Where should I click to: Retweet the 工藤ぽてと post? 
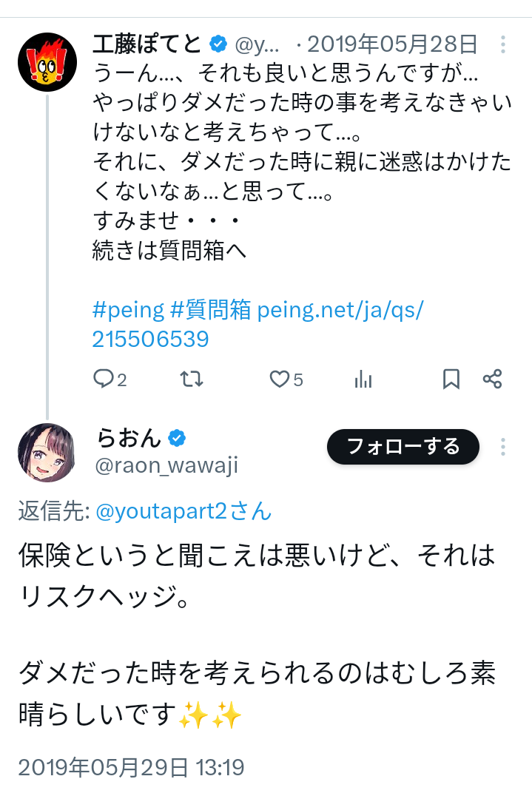[x=192, y=380]
